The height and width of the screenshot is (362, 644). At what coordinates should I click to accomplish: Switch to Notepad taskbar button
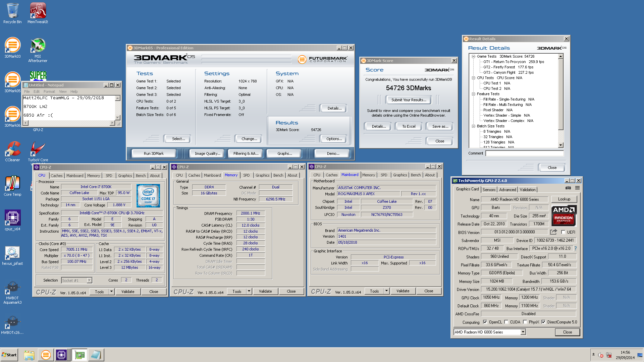click(x=96, y=355)
